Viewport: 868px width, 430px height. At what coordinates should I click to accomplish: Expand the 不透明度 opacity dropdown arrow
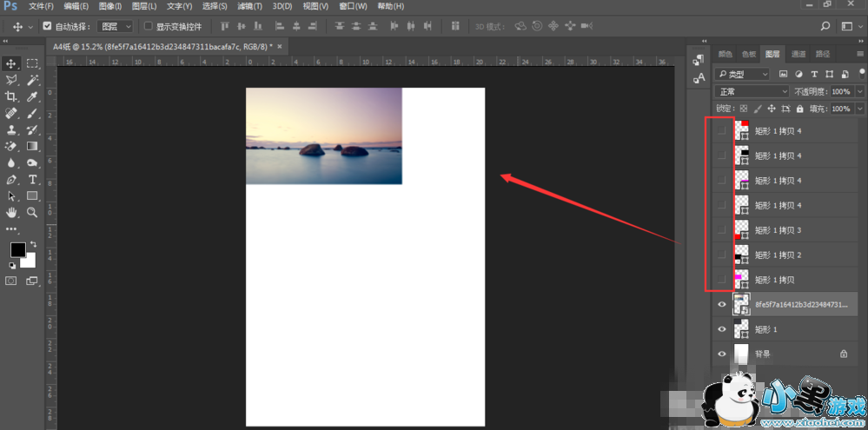coord(860,91)
